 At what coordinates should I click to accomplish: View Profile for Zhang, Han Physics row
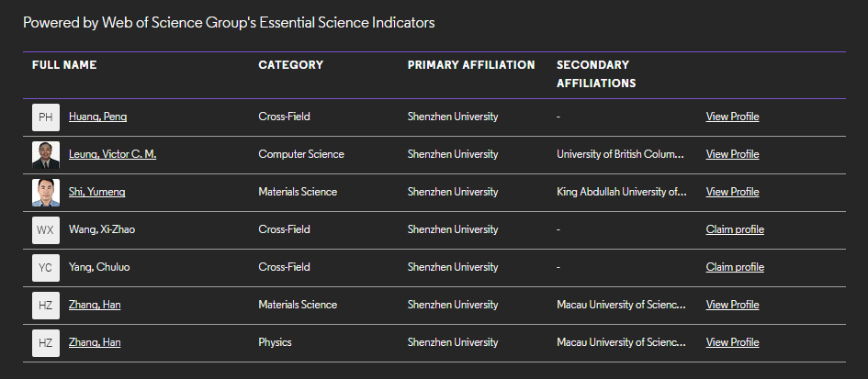732,342
